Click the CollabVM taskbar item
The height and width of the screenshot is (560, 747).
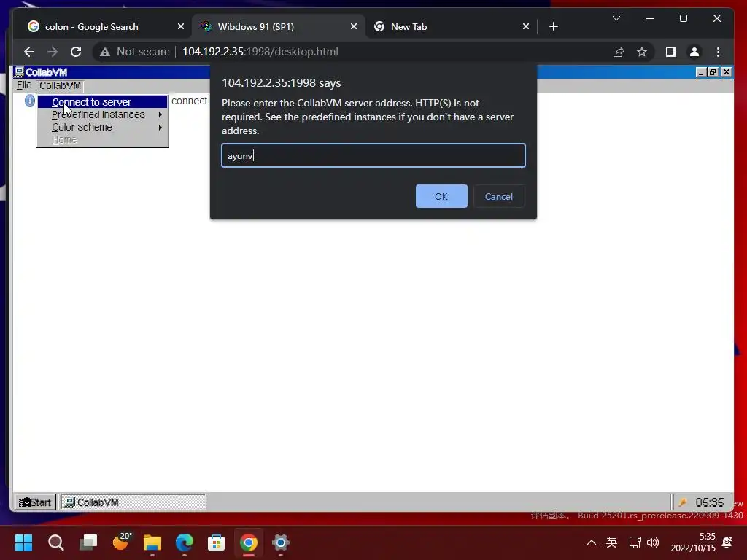133,502
